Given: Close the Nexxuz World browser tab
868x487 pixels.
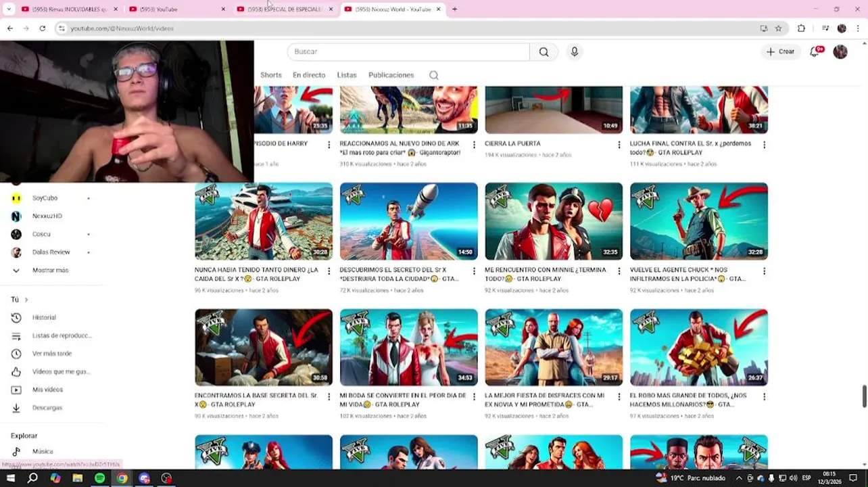Looking at the screenshot, I should [438, 9].
